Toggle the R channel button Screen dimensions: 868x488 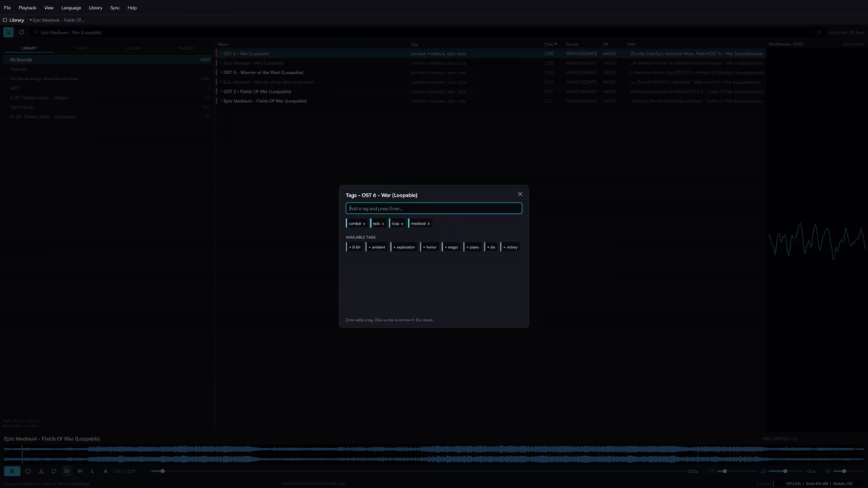coord(105,472)
